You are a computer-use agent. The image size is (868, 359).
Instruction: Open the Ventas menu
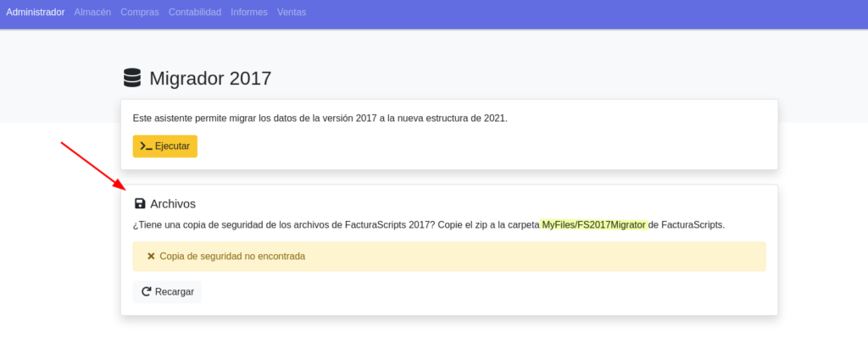click(292, 12)
